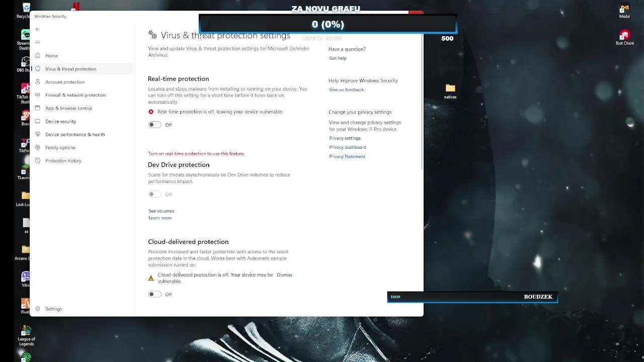Go to Home in sidebar

(82, 56)
